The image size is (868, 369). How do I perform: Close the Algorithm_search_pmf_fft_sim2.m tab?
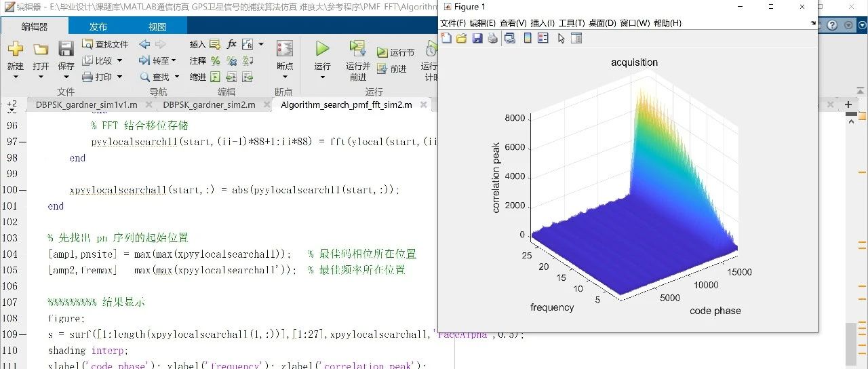[x=425, y=104]
